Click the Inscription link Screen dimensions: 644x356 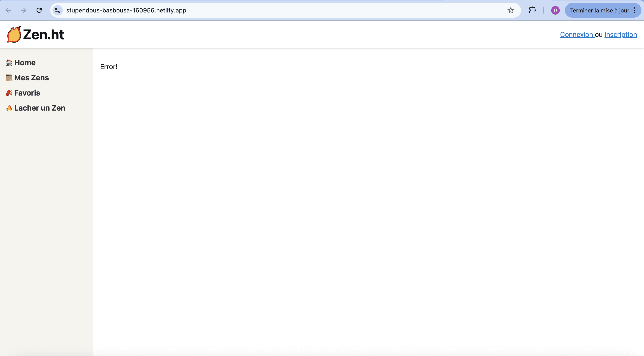[x=621, y=35]
